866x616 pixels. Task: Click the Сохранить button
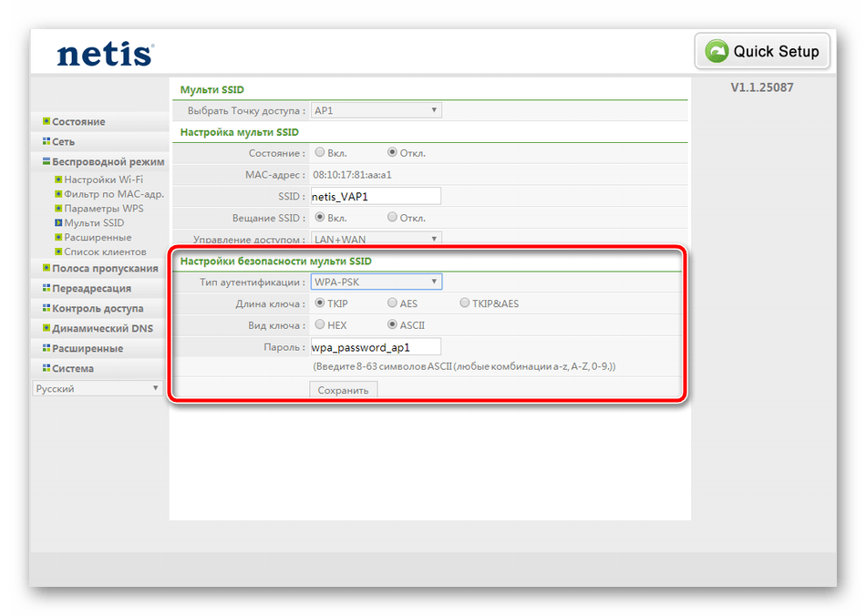pos(343,390)
